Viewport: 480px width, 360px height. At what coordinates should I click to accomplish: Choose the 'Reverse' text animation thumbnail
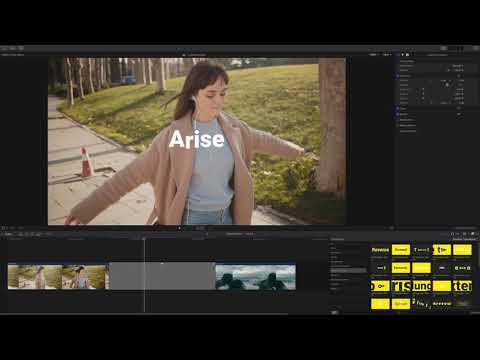[380, 250]
